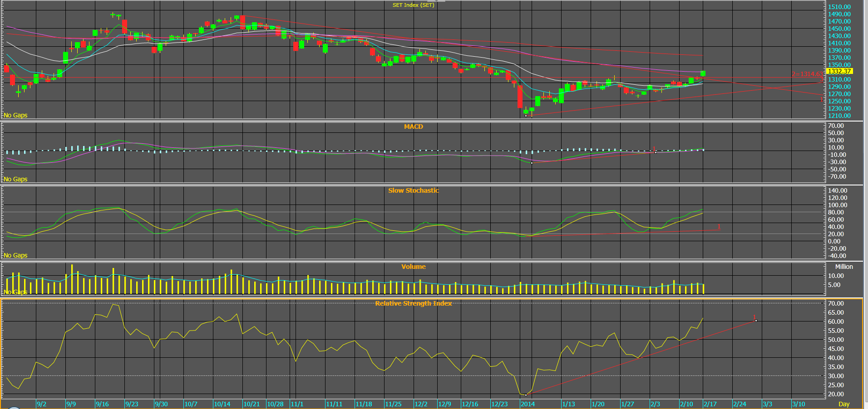This screenshot has height=409, width=868.
Task: Click the highlighted 1332.37 current price tag
Action: pos(839,71)
